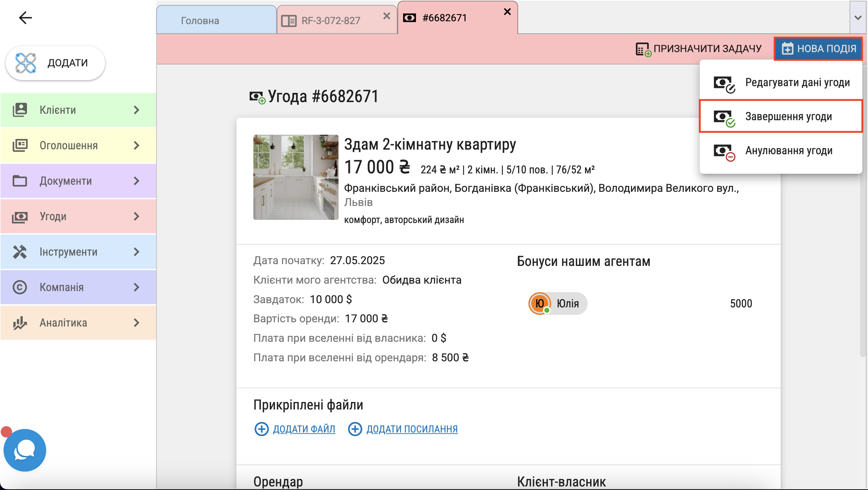Click the Оголошення newspaper icon
This screenshot has height=490, width=868.
pyautogui.click(x=20, y=145)
